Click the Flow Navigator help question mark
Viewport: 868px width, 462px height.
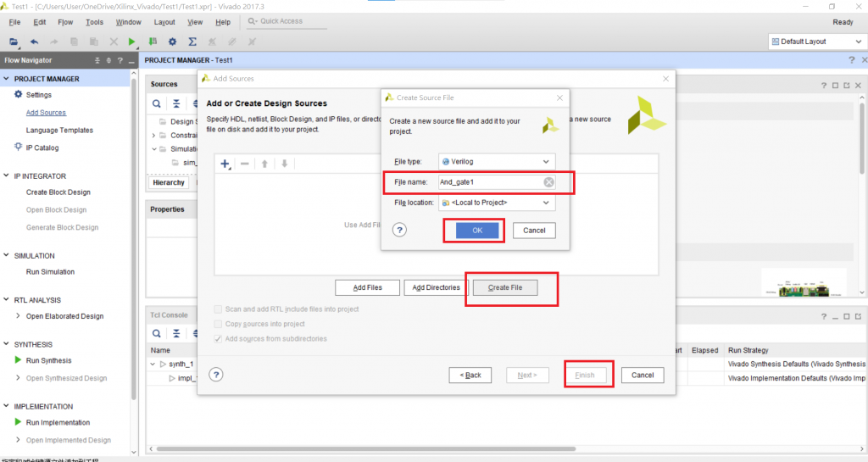coord(120,60)
